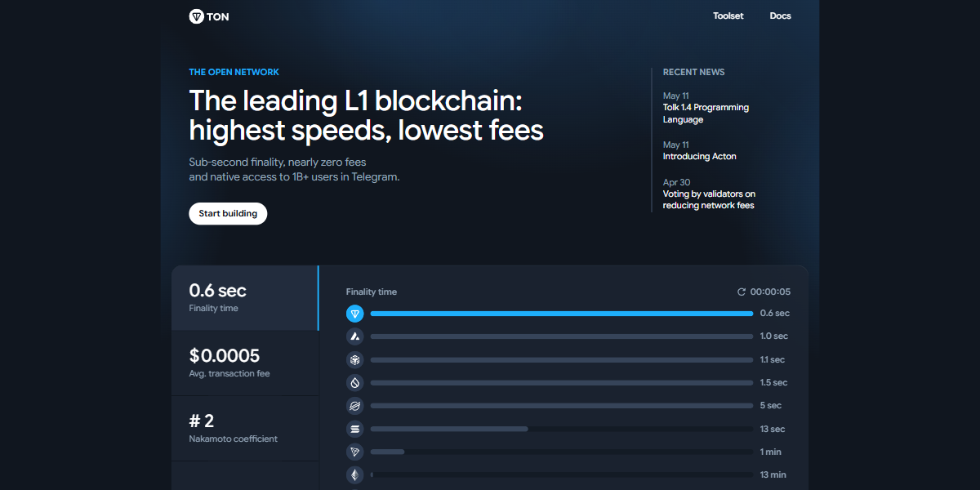Click the Solana icon at 13 sec
This screenshot has width=980, height=490.
point(354,429)
